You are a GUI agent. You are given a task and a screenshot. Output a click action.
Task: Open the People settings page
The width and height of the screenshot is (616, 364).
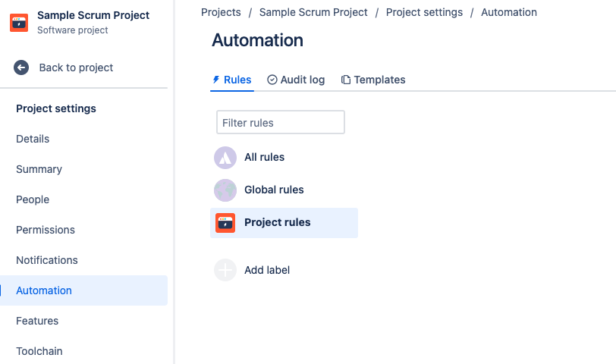click(x=33, y=199)
